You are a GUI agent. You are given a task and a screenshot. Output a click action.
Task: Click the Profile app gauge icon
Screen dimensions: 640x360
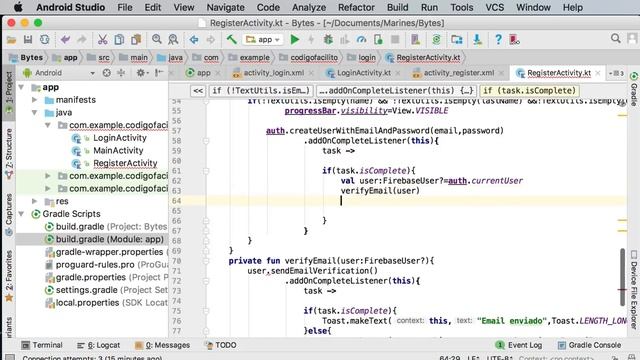coord(361,40)
